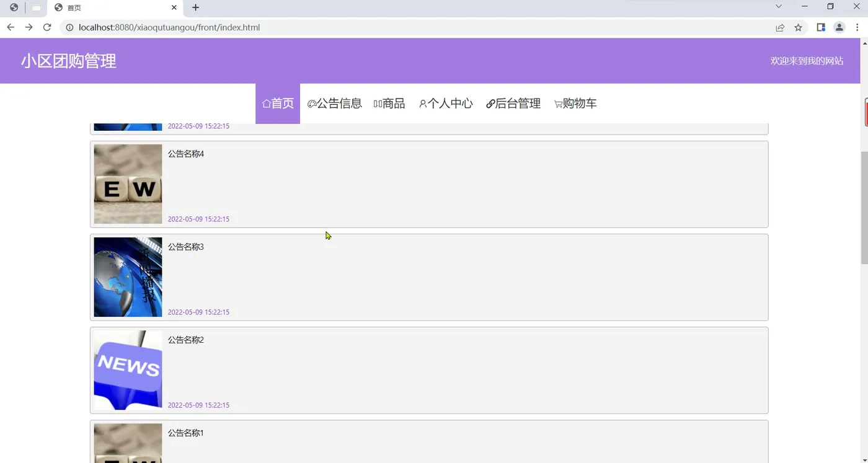Click the page vertical scrollbar thumb
The image size is (868, 463).
(864, 208)
